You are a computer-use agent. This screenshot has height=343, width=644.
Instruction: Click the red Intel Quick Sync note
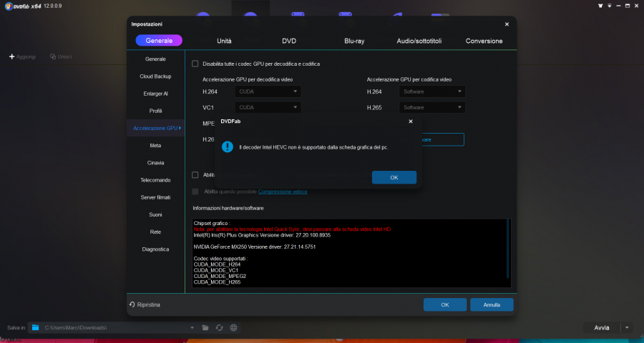293,229
